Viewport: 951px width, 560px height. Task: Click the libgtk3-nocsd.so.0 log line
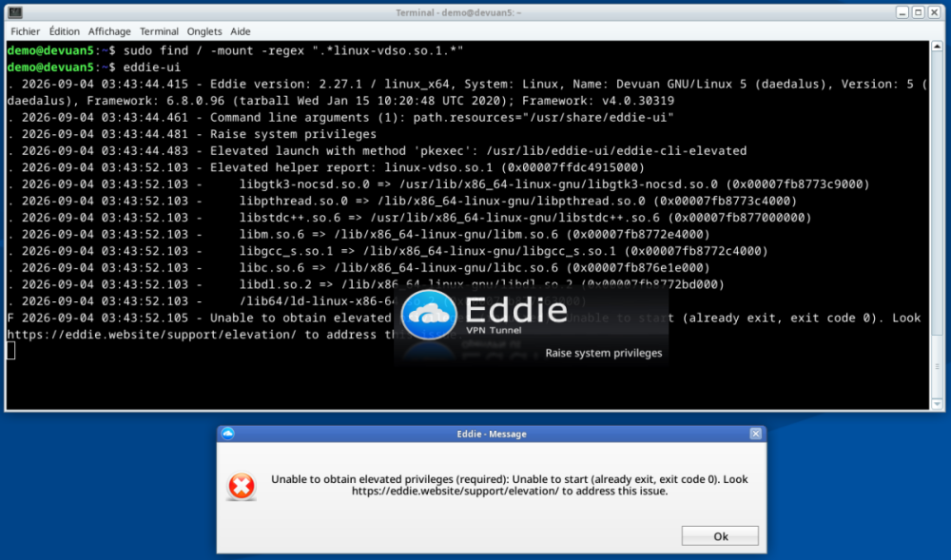point(438,184)
